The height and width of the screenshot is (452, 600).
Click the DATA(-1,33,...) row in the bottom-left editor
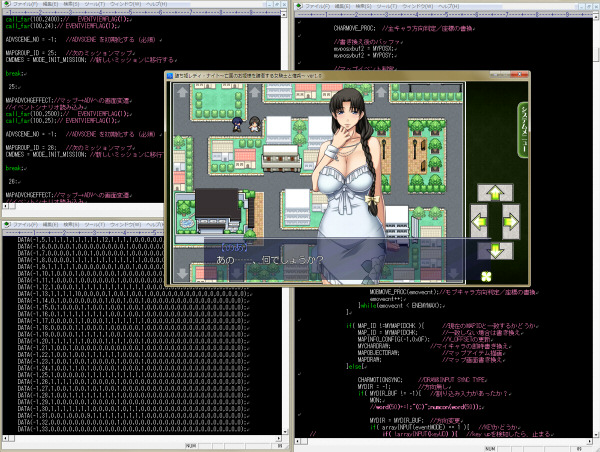tap(135, 429)
